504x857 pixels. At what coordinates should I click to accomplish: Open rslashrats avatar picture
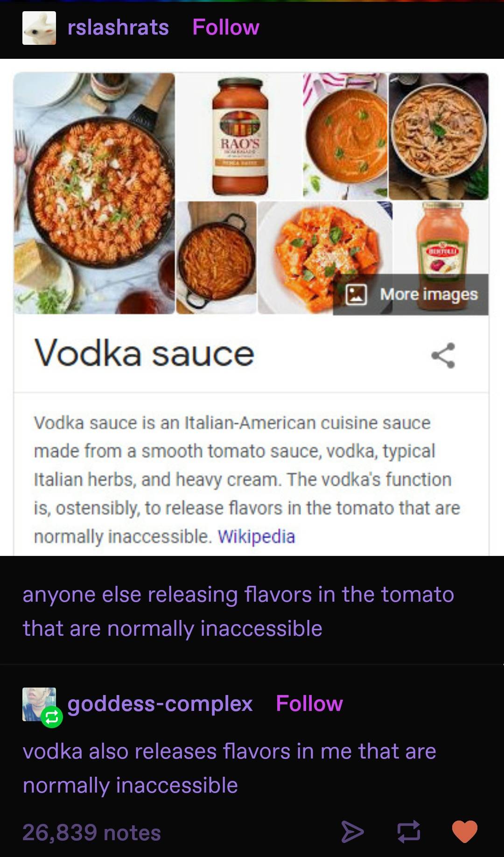coord(39,28)
